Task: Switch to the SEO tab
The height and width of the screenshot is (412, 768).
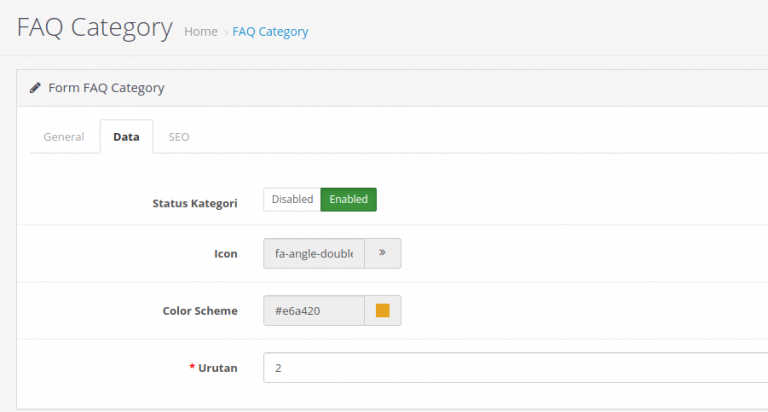Action: point(179,137)
